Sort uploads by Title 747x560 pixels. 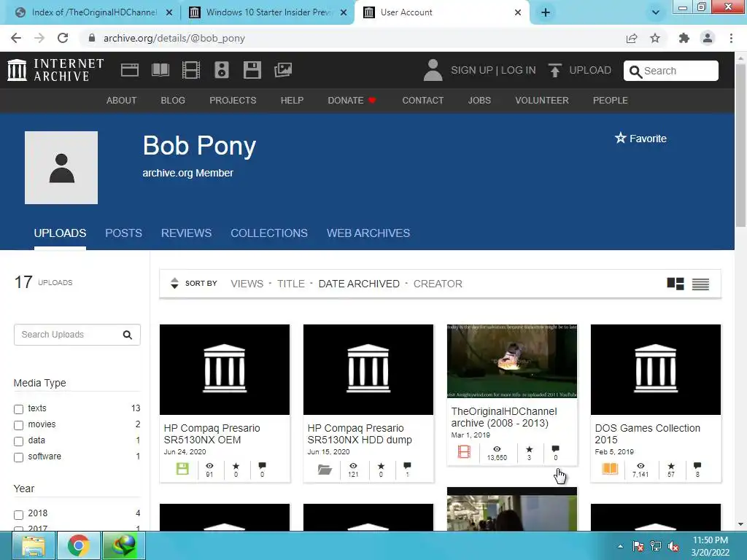(x=290, y=284)
